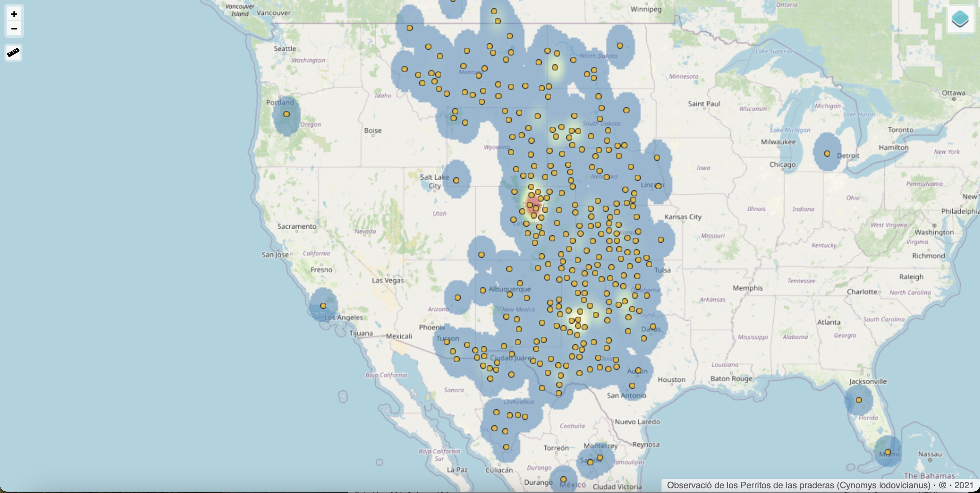The height and width of the screenshot is (493, 980).
Task: Select marker at Tucson label
Action: pyautogui.click(x=447, y=342)
